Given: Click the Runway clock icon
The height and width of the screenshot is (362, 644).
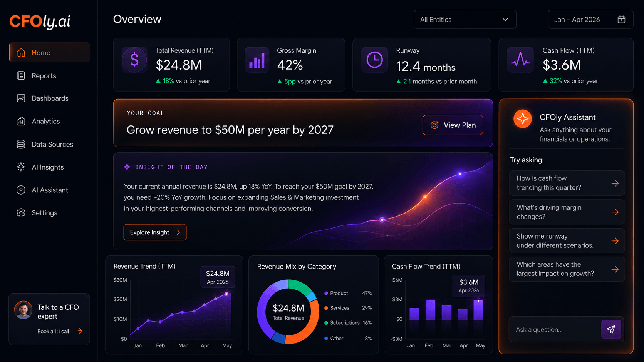Looking at the screenshot, I should click(374, 60).
